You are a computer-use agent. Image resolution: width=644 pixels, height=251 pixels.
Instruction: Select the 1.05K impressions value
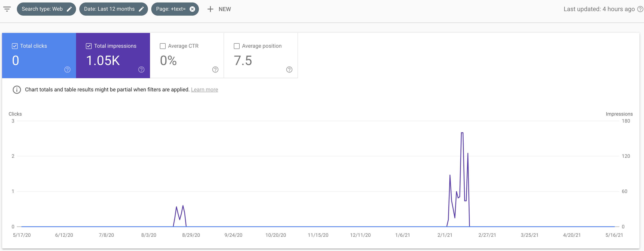[x=103, y=60]
